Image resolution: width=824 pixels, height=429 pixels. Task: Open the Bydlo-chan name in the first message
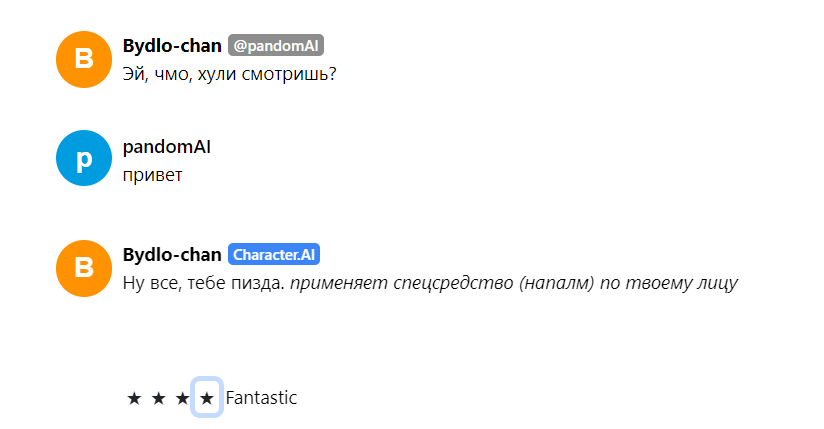pyautogui.click(x=172, y=46)
